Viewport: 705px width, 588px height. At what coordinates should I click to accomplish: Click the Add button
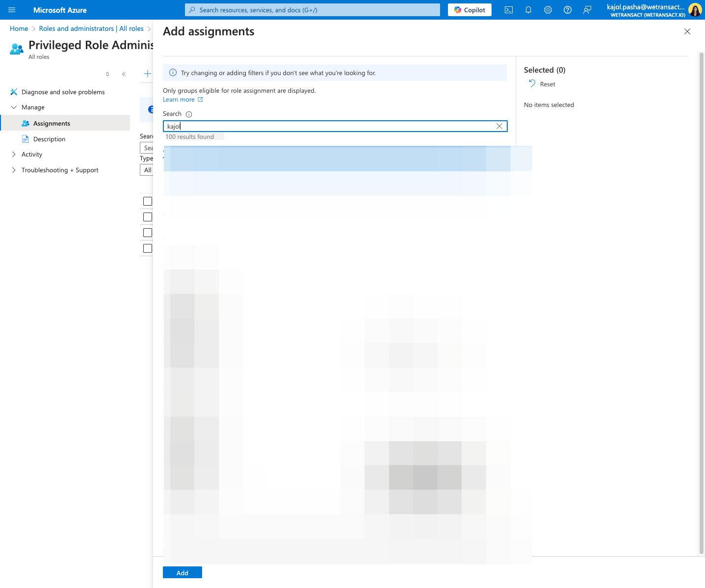[183, 573]
